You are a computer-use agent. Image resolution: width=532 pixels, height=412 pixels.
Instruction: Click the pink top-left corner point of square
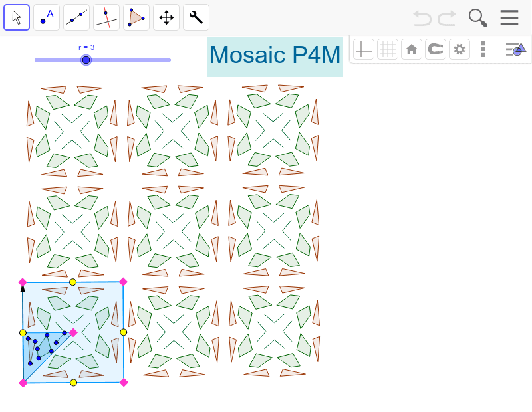coord(23,282)
